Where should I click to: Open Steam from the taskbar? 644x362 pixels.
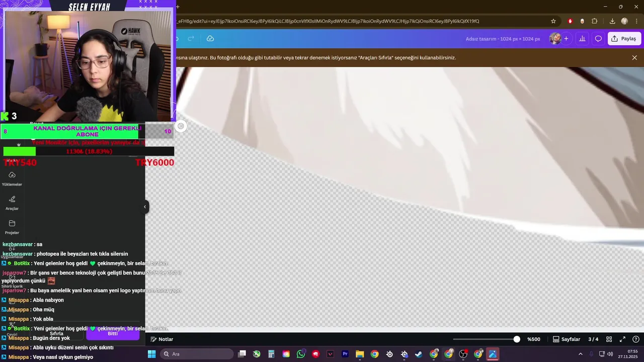pos(419,354)
